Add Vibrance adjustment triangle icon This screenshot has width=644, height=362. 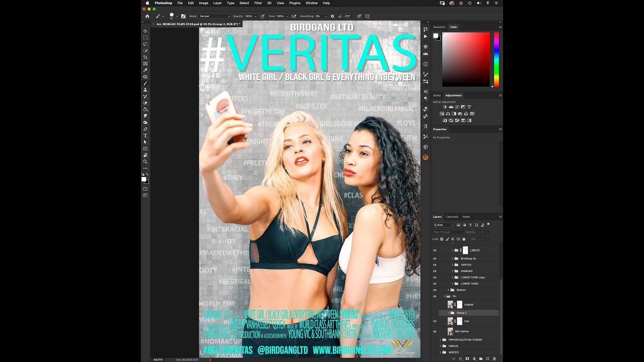[469, 107]
